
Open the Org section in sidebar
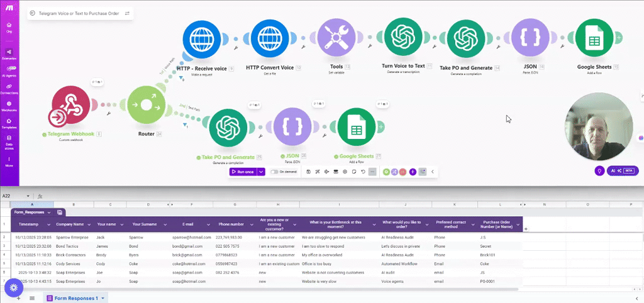click(x=9, y=28)
